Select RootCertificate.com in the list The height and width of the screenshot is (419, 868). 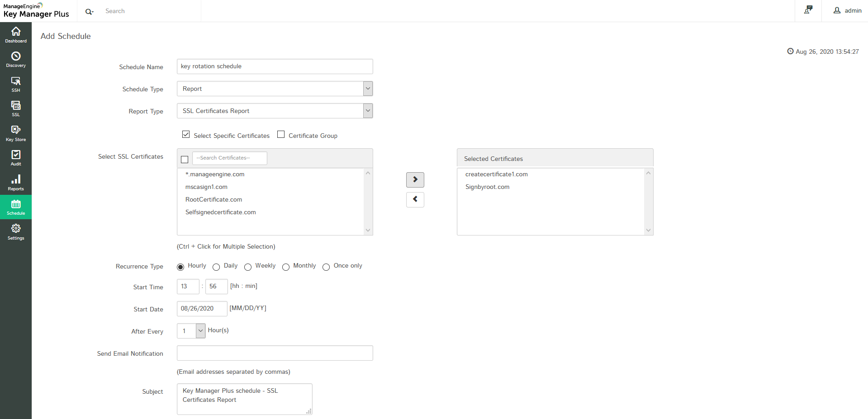(213, 199)
